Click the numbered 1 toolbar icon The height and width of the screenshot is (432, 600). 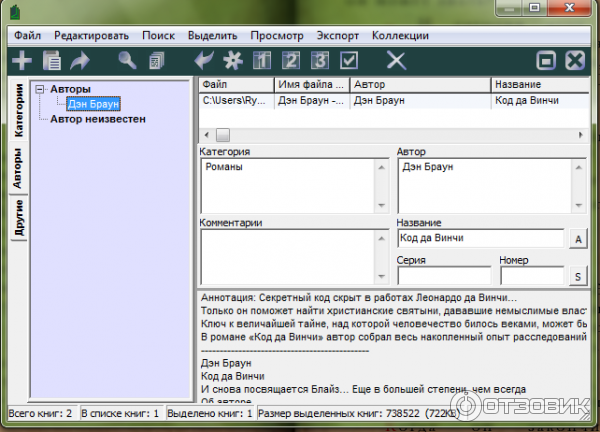[x=263, y=61]
